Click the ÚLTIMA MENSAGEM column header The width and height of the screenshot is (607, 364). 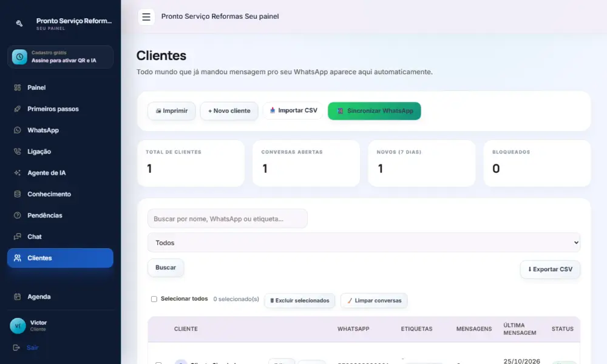pos(520,329)
